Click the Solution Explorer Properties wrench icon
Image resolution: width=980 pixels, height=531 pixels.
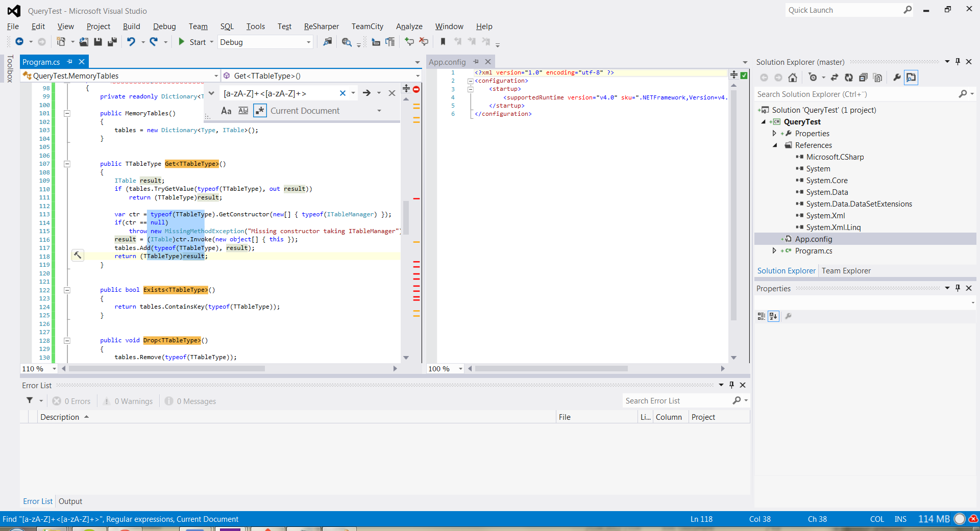pyautogui.click(x=897, y=78)
